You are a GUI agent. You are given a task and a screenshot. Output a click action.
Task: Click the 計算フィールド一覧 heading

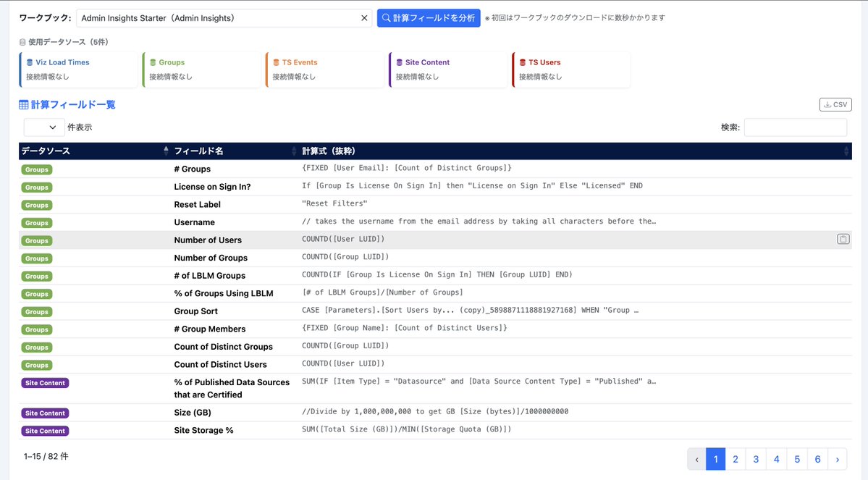(72, 105)
